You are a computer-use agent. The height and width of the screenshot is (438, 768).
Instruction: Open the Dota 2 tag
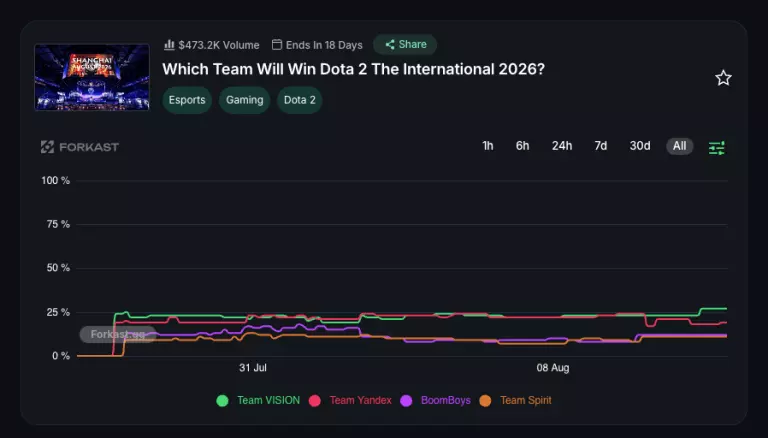[300, 100]
